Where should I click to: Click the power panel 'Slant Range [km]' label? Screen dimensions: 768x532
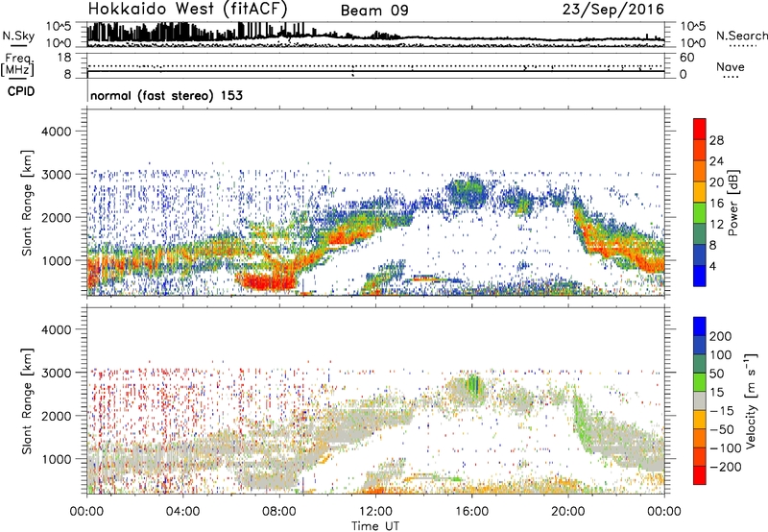tap(28, 203)
